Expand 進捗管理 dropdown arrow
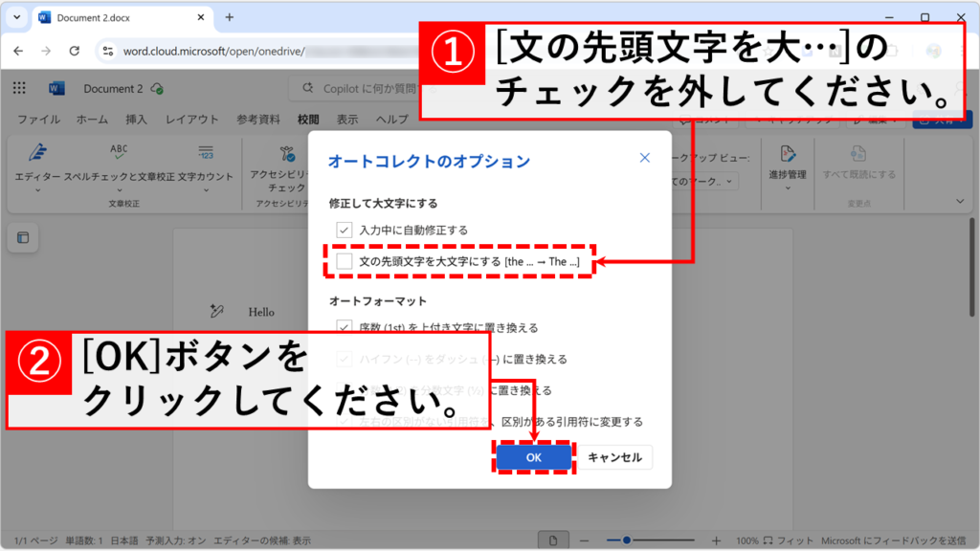This screenshot has width=980, height=551. pyautogui.click(x=788, y=188)
